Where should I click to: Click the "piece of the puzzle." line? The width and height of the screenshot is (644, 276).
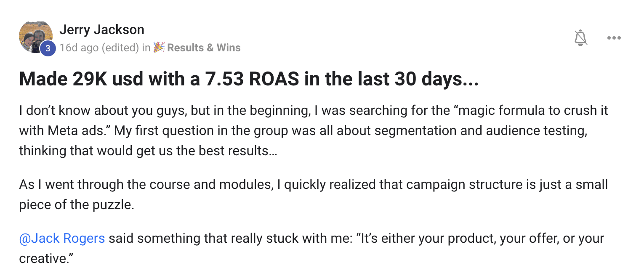tap(77, 205)
